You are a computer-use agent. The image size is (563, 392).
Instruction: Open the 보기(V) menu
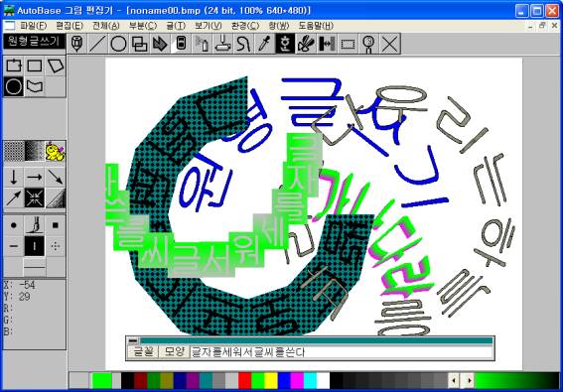click(x=208, y=26)
